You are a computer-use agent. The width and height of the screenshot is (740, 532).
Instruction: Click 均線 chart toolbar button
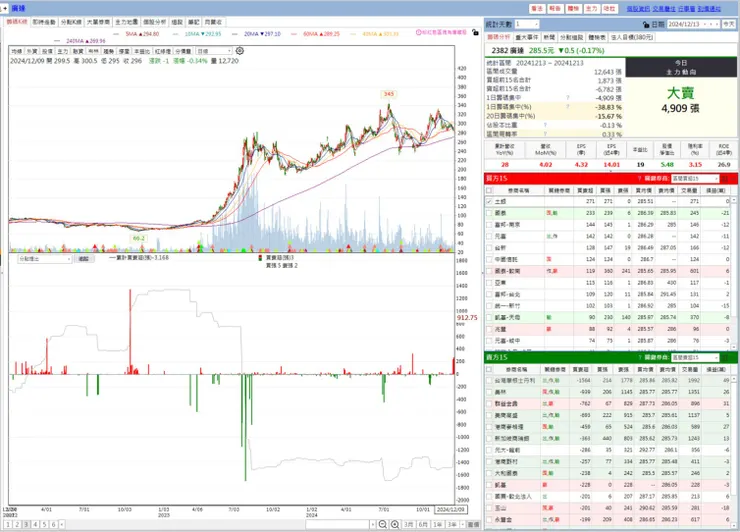click(17, 51)
